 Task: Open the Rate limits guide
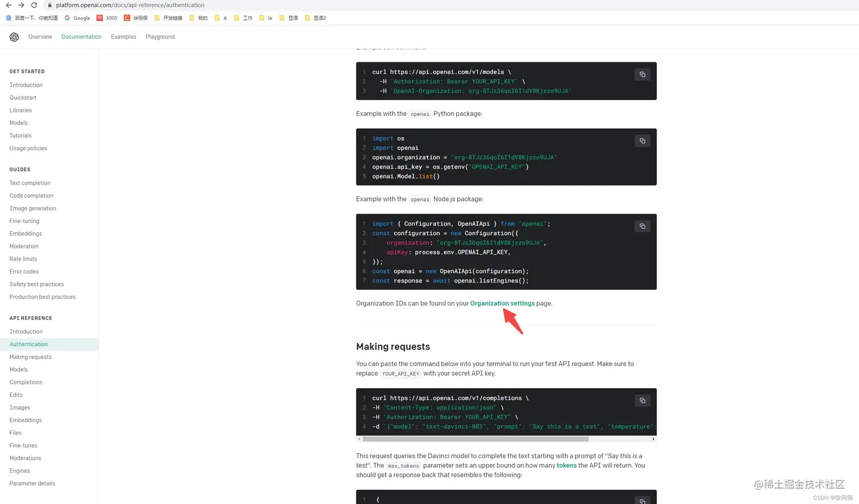pos(23,259)
